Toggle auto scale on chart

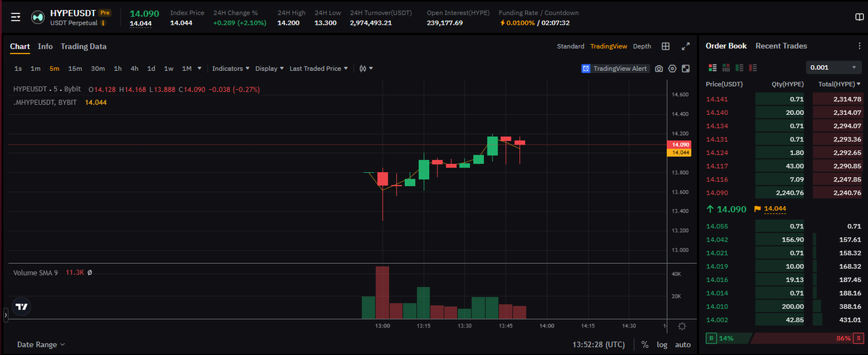pyautogui.click(x=683, y=345)
